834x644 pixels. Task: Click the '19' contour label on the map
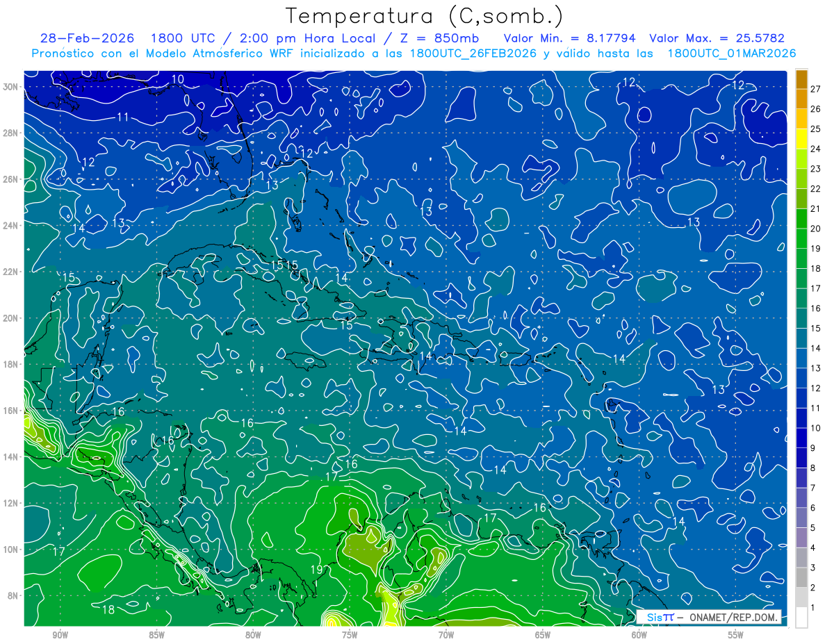[317, 570]
